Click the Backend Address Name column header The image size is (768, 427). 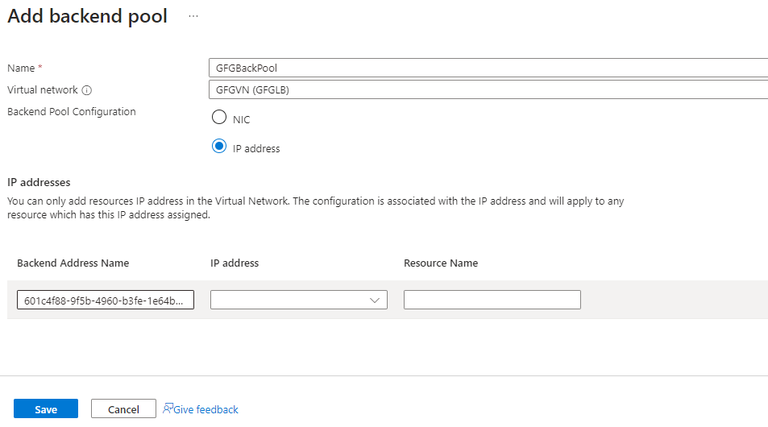click(x=73, y=263)
